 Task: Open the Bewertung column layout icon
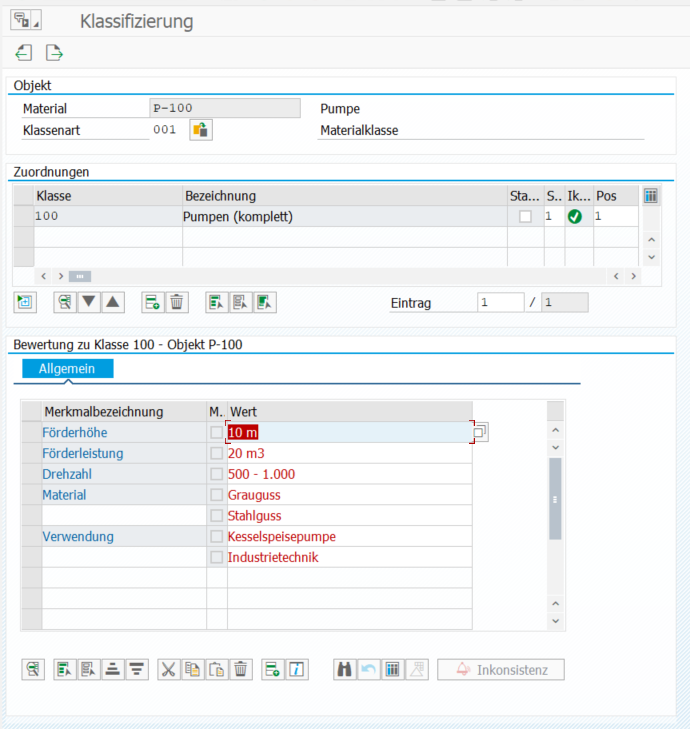click(393, 669)
